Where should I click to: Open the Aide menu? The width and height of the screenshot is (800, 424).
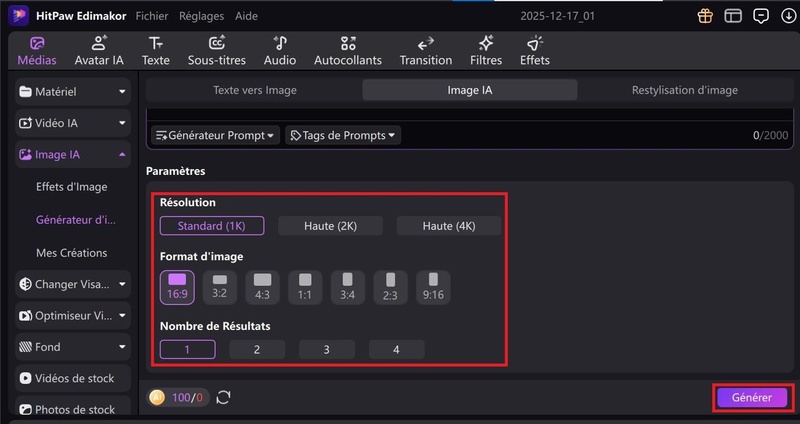(x=246, y=16)
